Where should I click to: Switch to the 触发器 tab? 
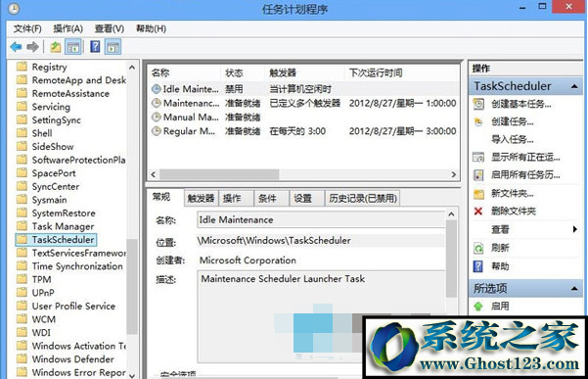click(201, 198)
